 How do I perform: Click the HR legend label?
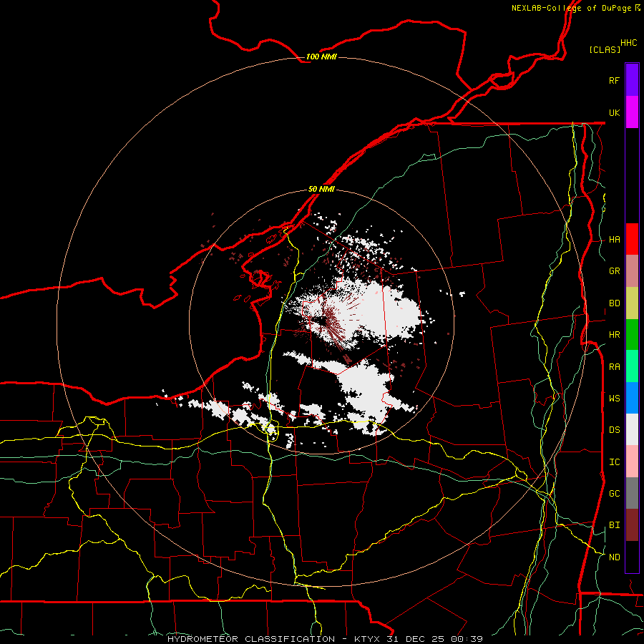coord(614,335)
